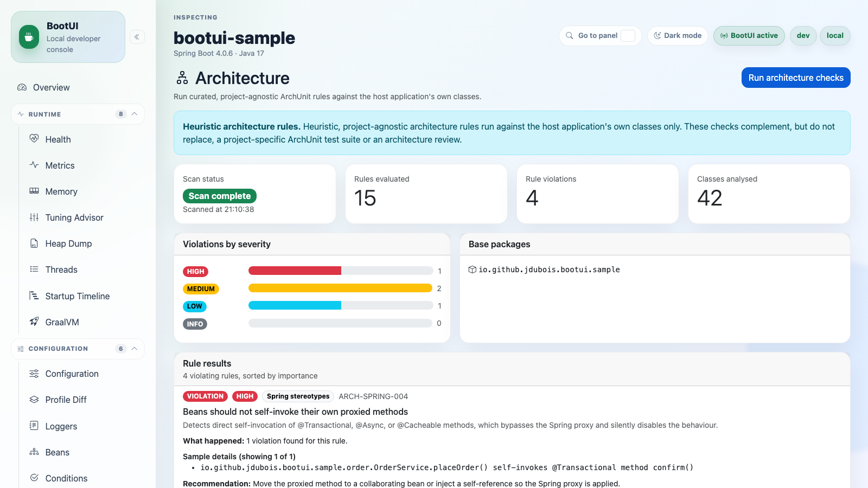Click the blue LOW severity bar
Viewport: 868px width, 488px height.
pos(295,305)
